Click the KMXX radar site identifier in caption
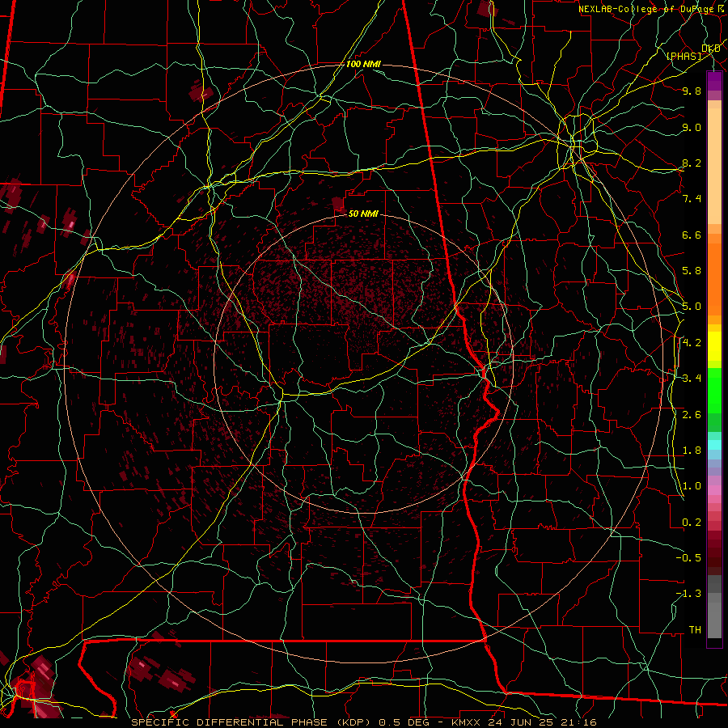 coord(466,722)
